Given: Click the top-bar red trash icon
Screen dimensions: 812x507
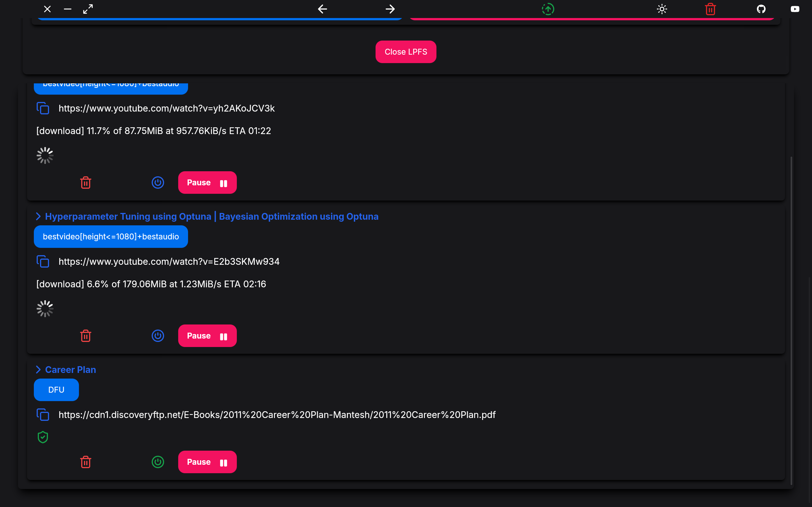Looking at the screenshot, I should click(x=710, y=9).
